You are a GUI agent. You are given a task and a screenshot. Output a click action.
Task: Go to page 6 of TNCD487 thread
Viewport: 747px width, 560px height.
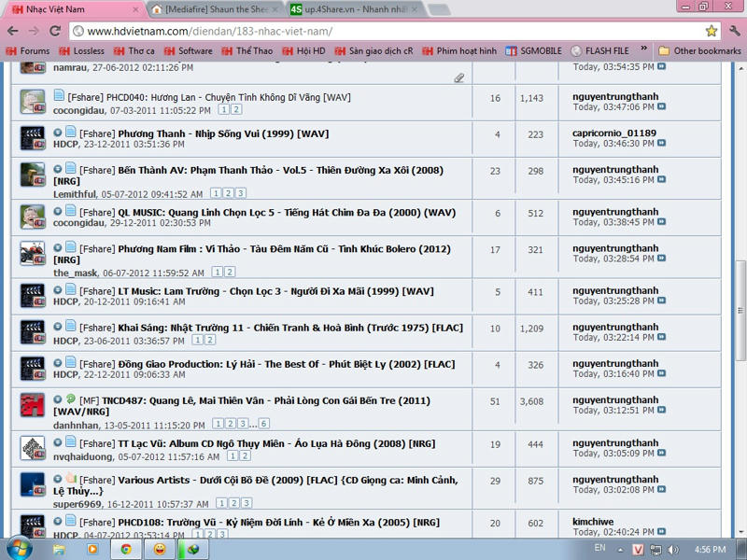264,424
